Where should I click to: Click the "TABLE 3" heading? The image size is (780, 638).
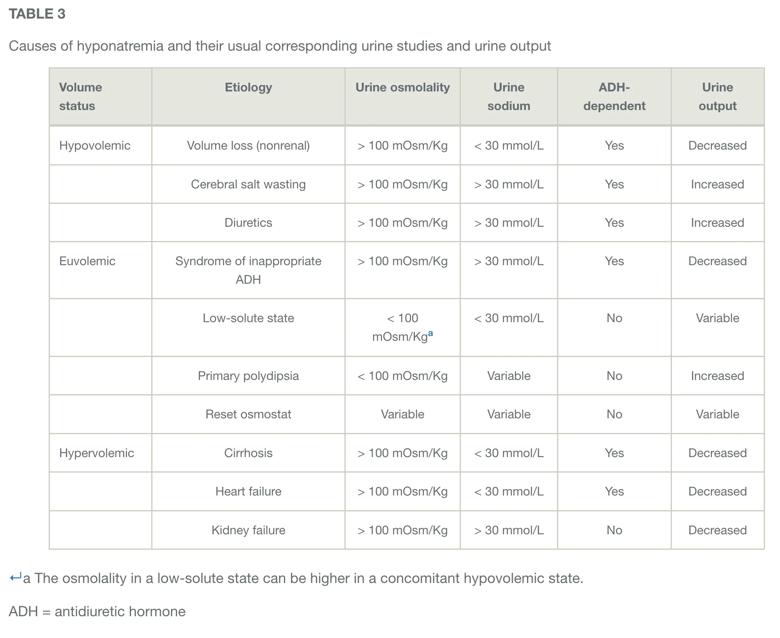tap(37, 14)
